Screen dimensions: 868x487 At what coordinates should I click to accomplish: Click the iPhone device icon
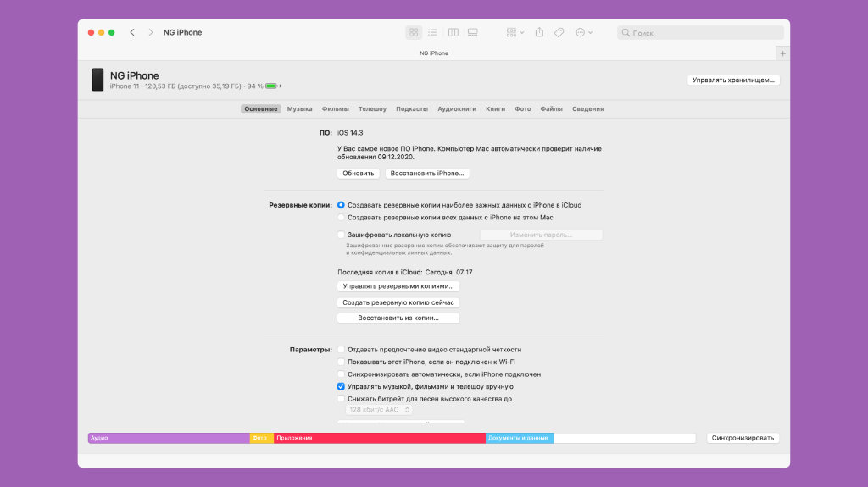98,80
